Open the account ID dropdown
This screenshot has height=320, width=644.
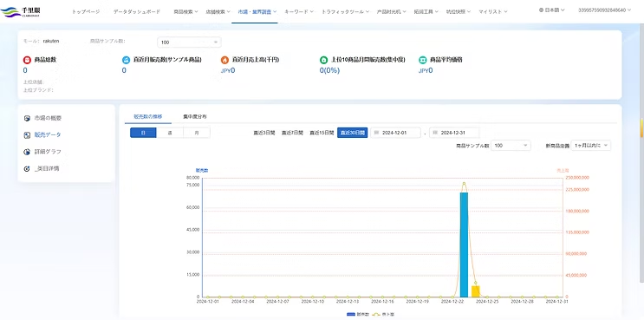(604, 10)
